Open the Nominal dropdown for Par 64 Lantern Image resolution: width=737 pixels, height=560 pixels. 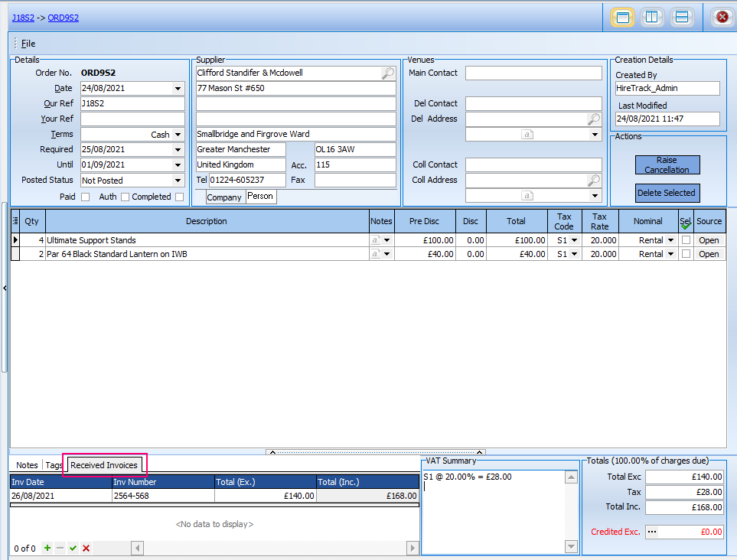pos(670,254)
